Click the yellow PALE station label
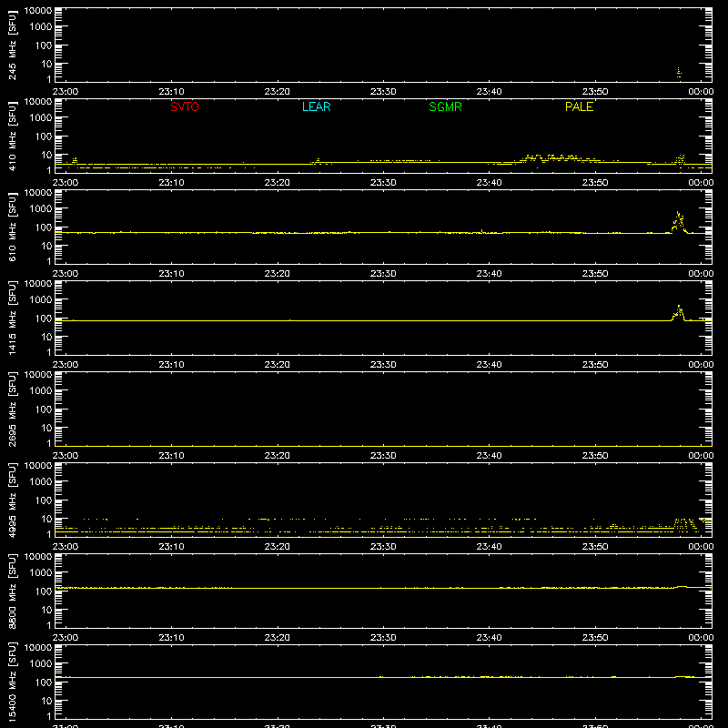The width and height of the screenshot is (728, 728). (579, 106)
